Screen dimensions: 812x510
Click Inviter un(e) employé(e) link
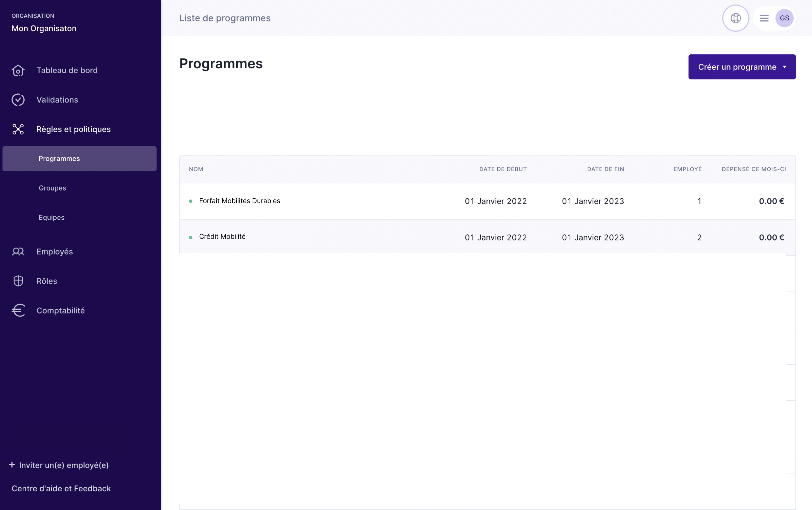point(59,465)
